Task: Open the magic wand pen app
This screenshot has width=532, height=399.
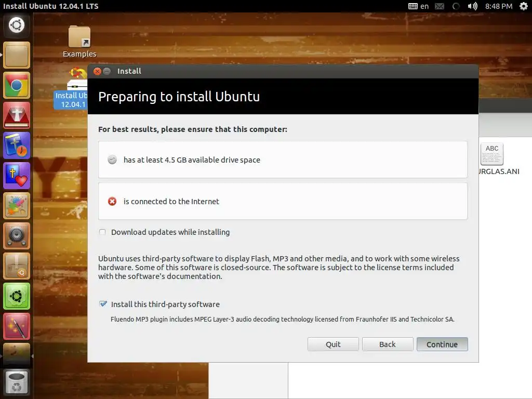Action: coord(16,326)
